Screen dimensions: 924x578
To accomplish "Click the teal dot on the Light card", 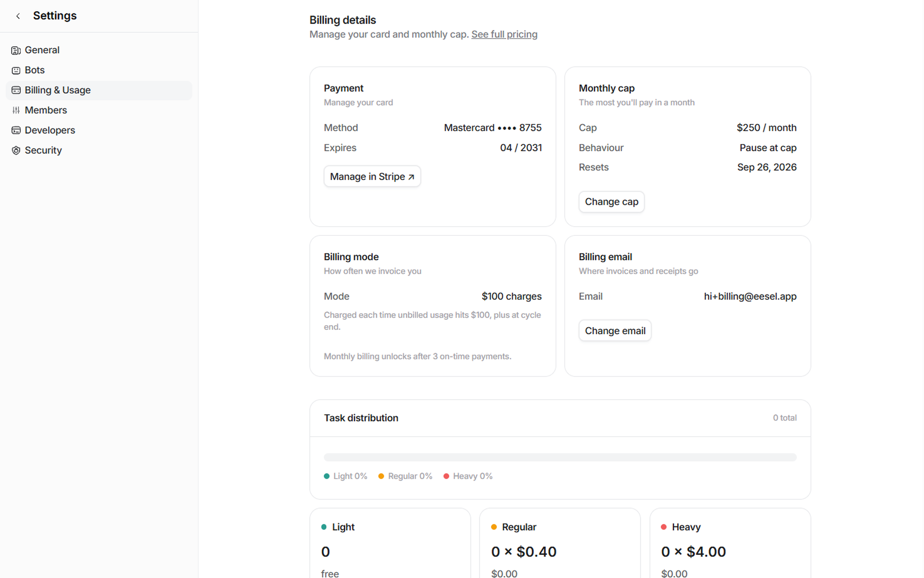I will pyautogui.click(x=324, y=527).
